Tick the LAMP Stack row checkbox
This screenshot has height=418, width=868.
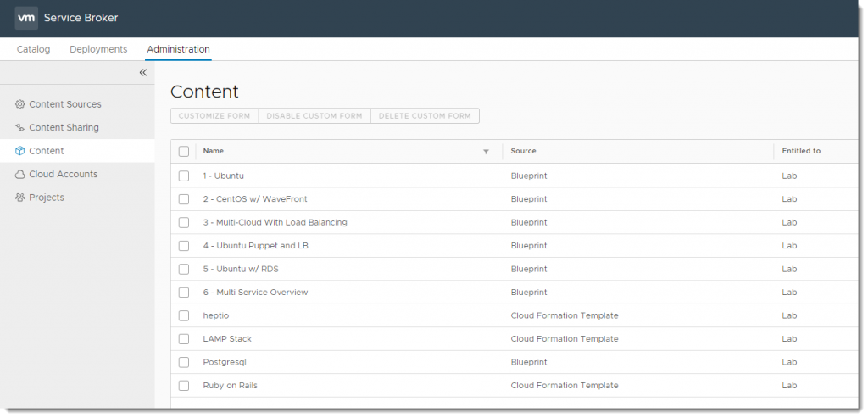pos(184,339)
